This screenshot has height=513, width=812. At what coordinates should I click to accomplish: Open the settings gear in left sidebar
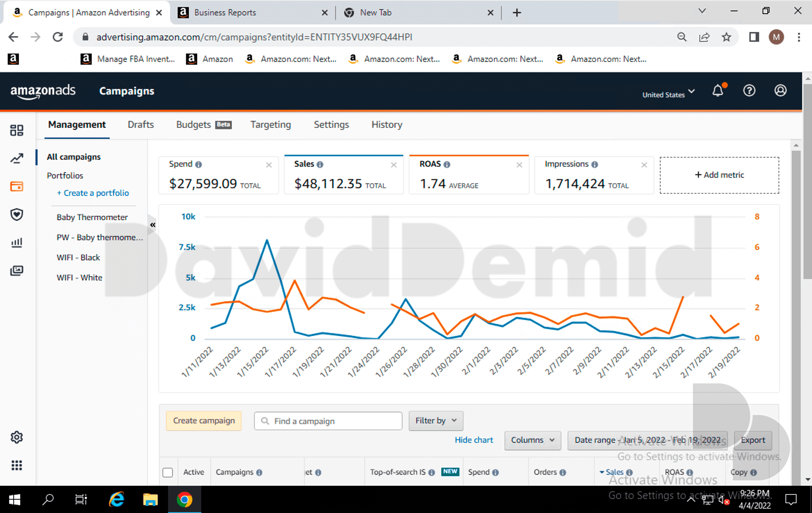pyautogui.click(x=17, y=437)
